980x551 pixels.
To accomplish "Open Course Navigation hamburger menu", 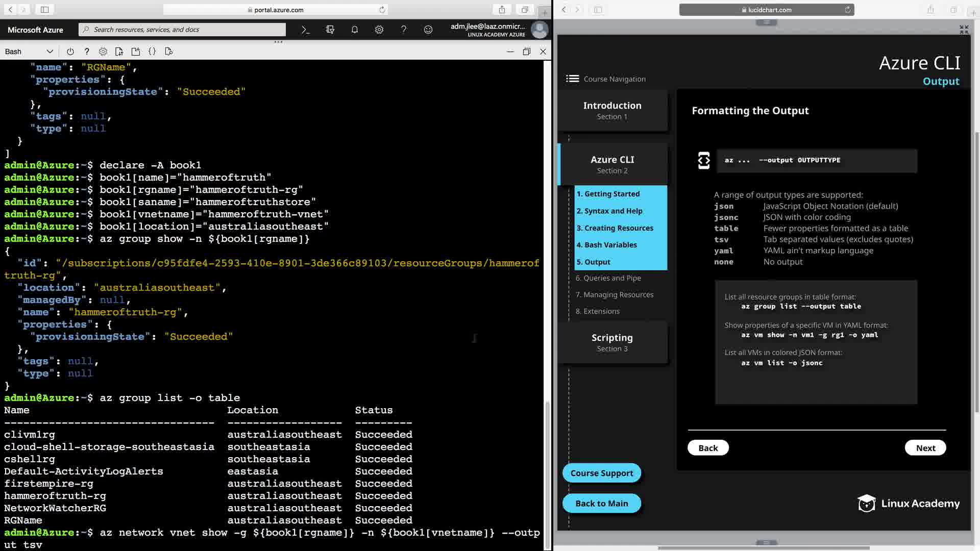I will (572, 79).
